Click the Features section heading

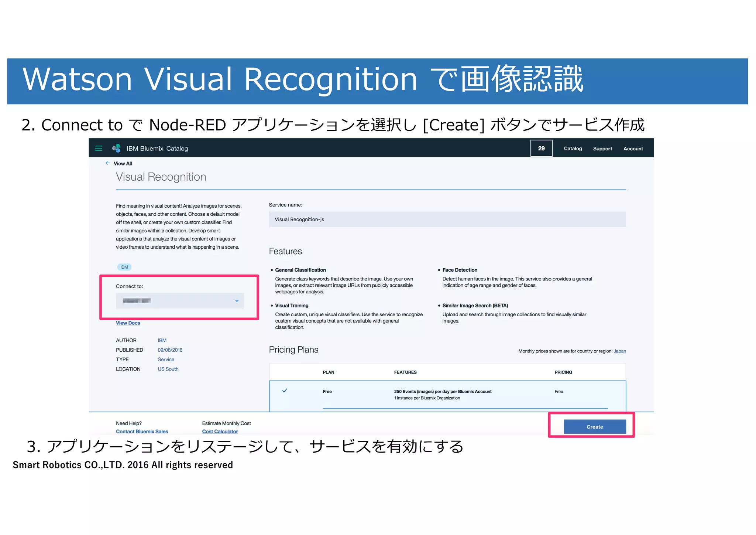[285, 252]
